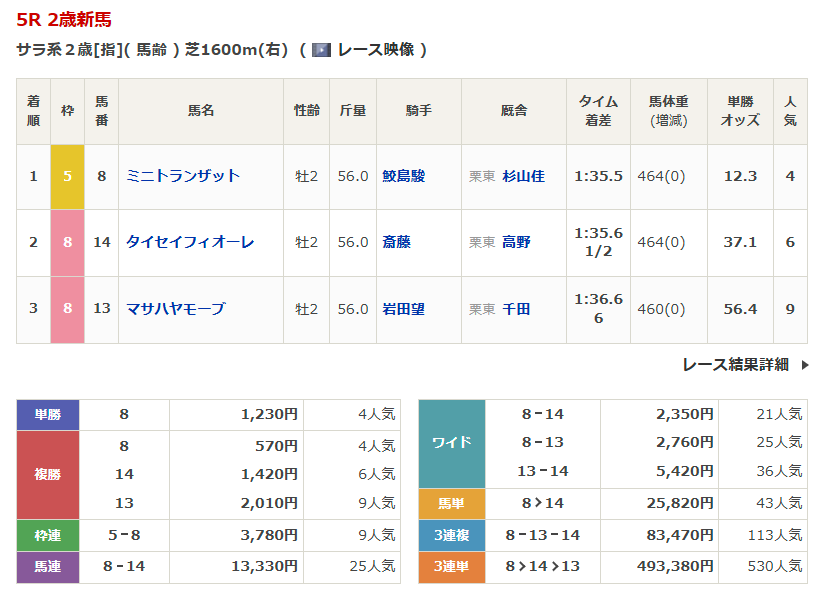Viewport: 822px width, 593px height.
Task: Click the 単勝オッズ column header
Action: [740, 111]
